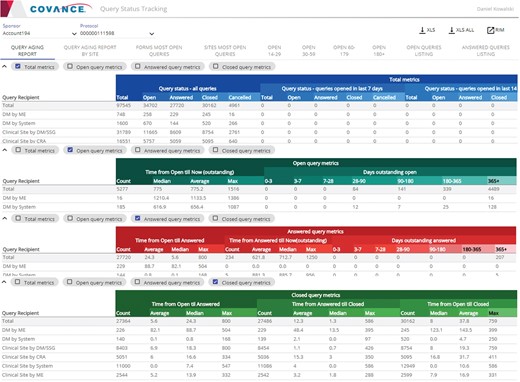520x382 pixels.
Task: Click the value 4489 in 365+ column
Action: (494, 189)
